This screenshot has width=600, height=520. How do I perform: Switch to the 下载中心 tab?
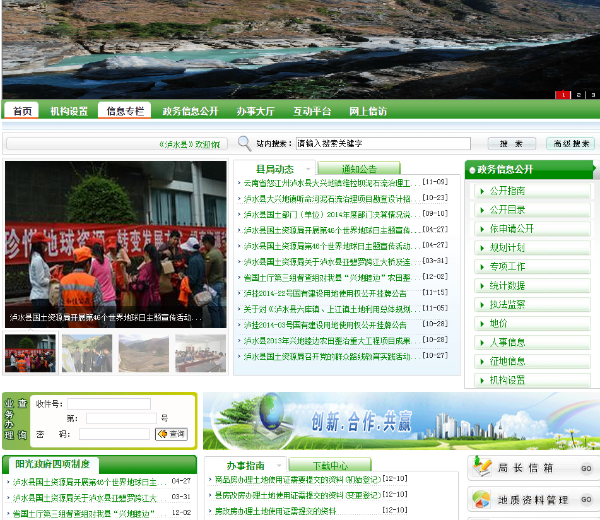(330, 465)
